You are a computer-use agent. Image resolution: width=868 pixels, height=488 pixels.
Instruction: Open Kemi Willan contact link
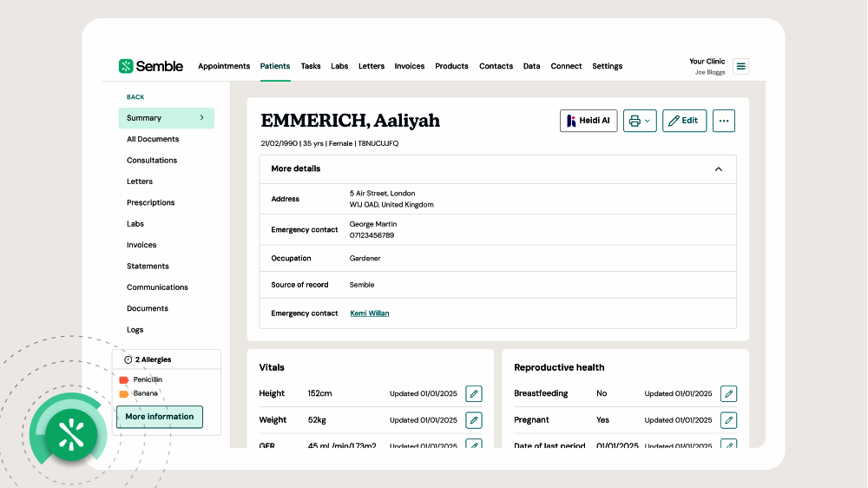(x=369, y=313)
